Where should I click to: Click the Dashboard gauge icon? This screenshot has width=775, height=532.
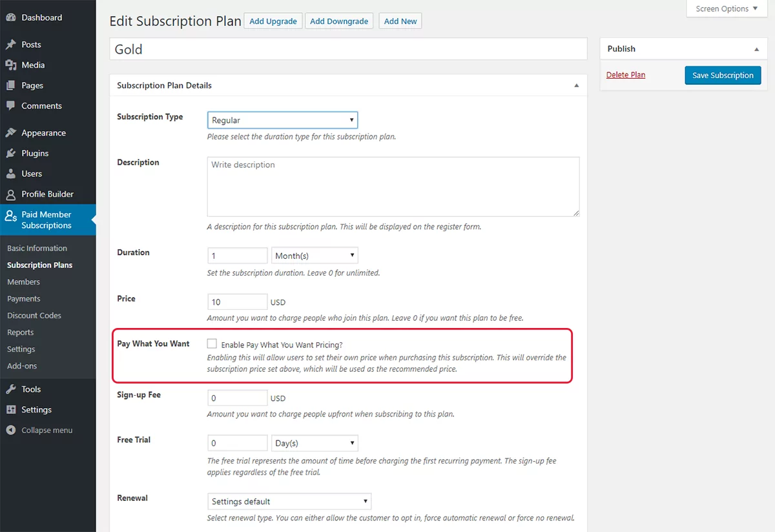point(11,17)
